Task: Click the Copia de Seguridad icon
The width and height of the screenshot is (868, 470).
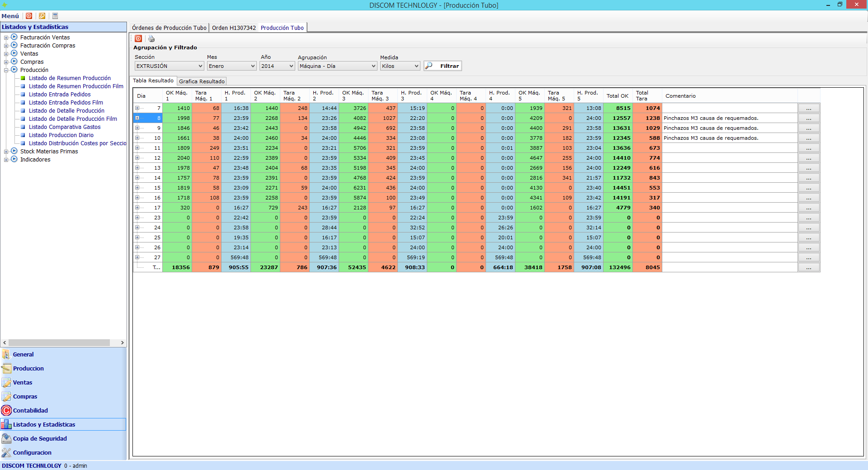Action: click(6, 438)
